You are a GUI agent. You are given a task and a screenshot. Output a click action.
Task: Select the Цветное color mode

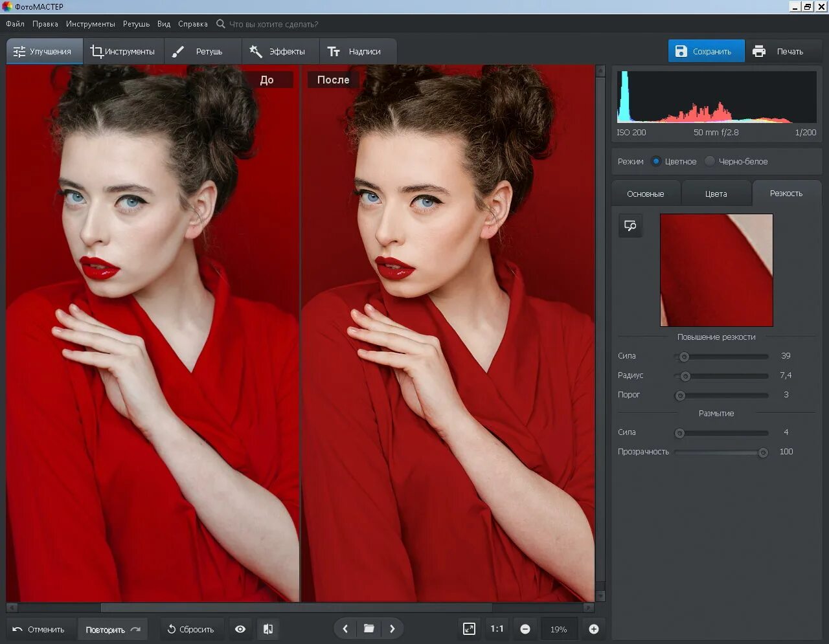pyautogui.click(x=656, y=161)
